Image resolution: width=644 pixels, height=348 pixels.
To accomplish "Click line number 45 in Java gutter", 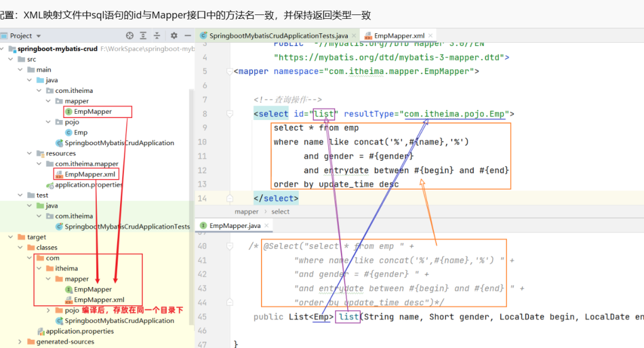I will [x=202, y=317].
